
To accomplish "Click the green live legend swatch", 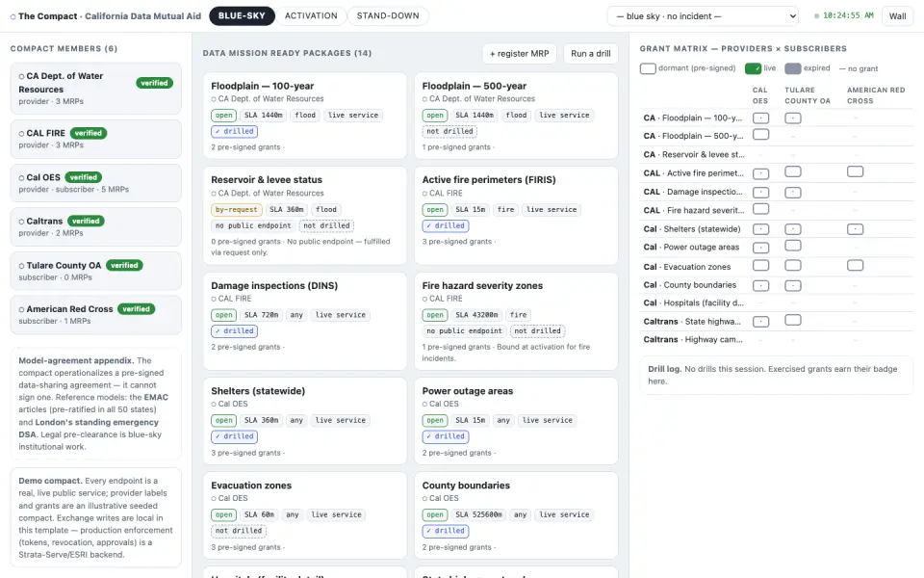I will pos(753,68).
